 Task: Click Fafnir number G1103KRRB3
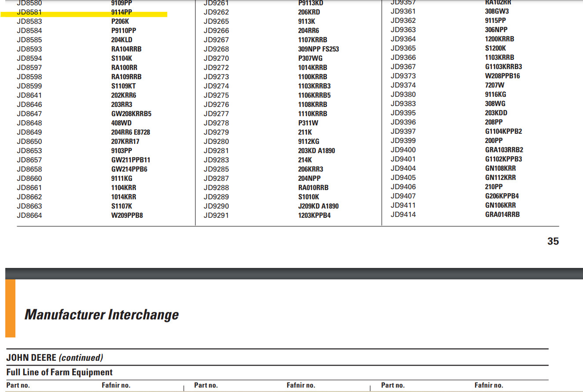[503, 67]
